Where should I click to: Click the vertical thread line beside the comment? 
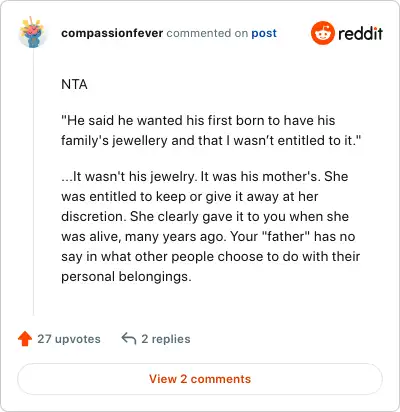pos(33,182)
